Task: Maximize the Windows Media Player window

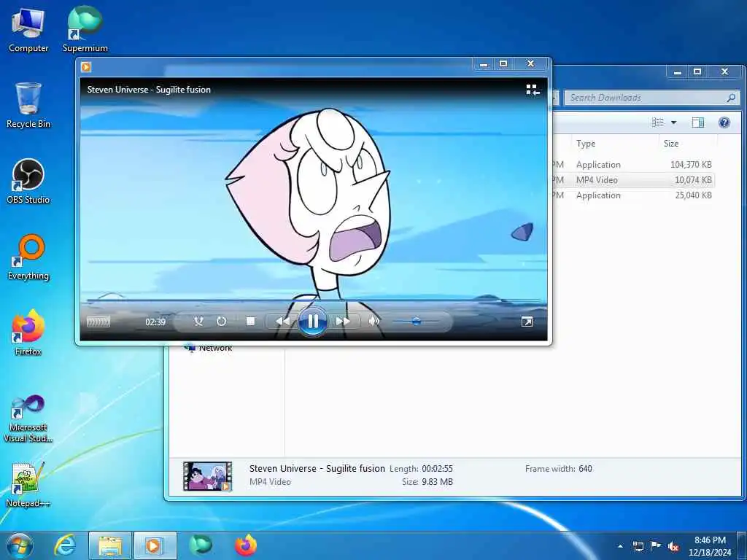Action: (503, 64)
